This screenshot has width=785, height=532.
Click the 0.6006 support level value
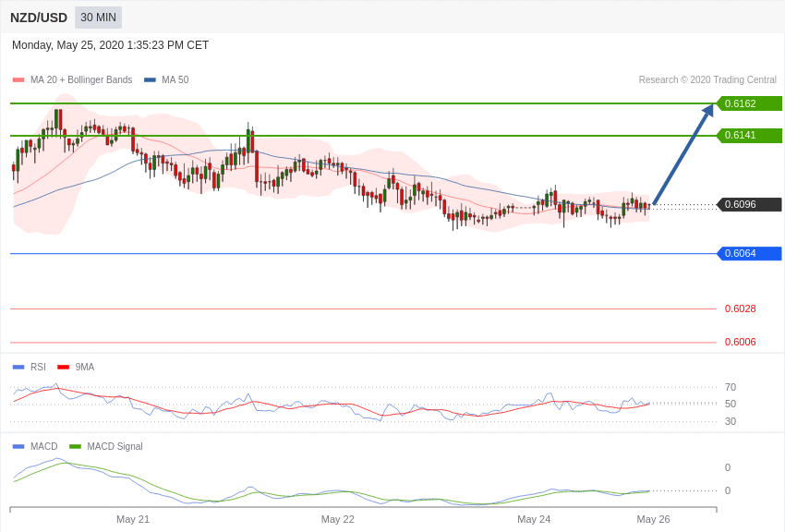click(x=740, y=343)
